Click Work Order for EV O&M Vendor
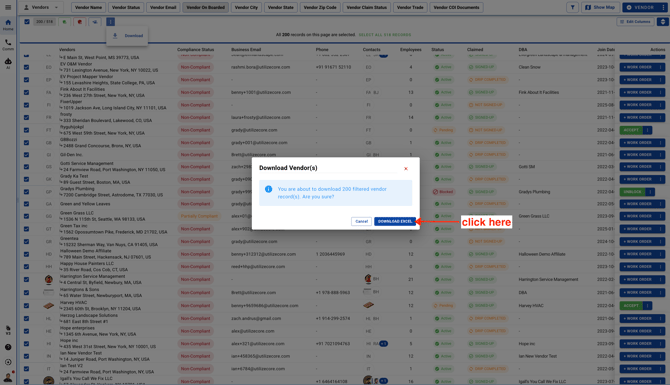 [638, 67]
